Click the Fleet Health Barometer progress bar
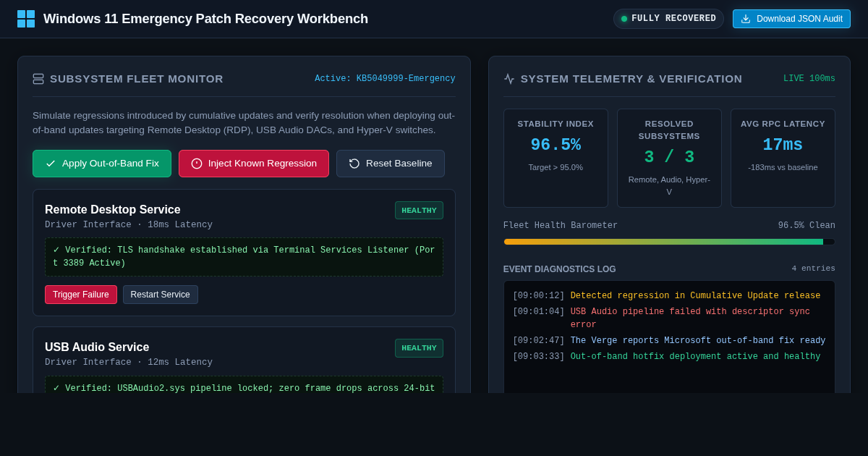The width and height of the screenshot is (868, 456). pyautogui.click(x=669, y=242)
